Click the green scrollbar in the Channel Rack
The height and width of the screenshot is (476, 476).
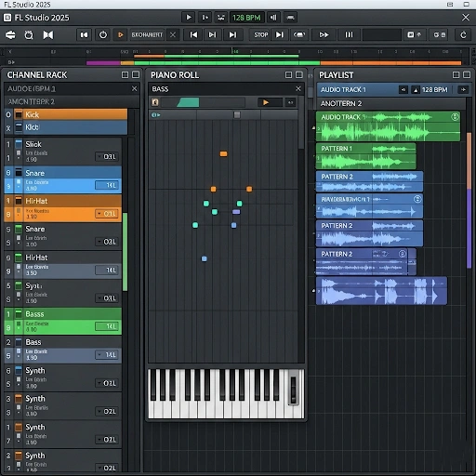[126, 252]
